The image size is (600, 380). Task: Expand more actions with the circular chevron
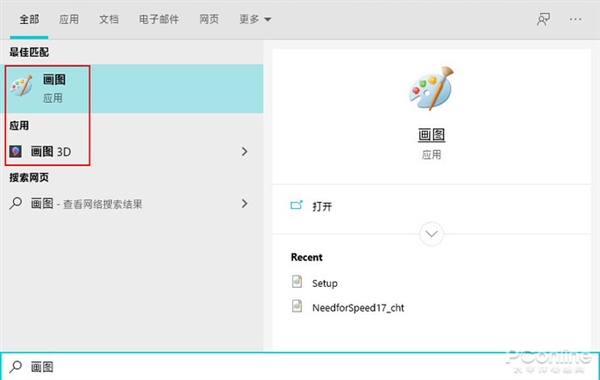click(x=431, y=234)
